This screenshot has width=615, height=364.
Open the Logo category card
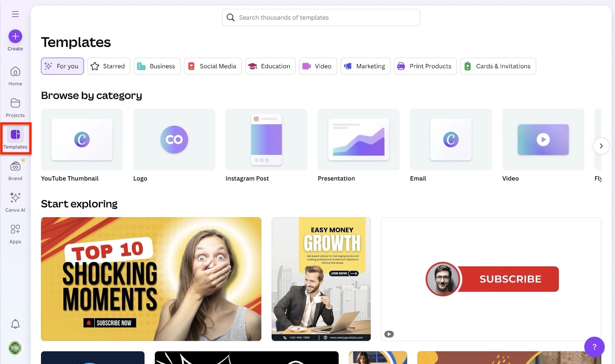tap(174, 140)
